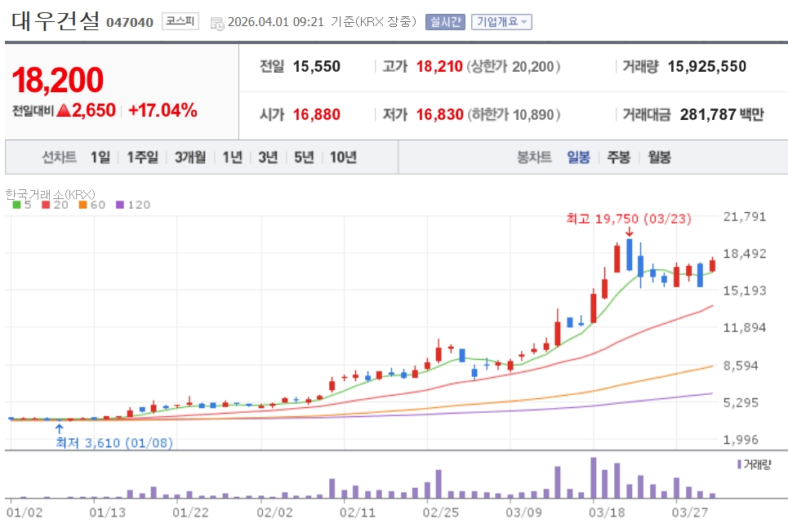Click the +17.04% change percentage

click(162, 110)
